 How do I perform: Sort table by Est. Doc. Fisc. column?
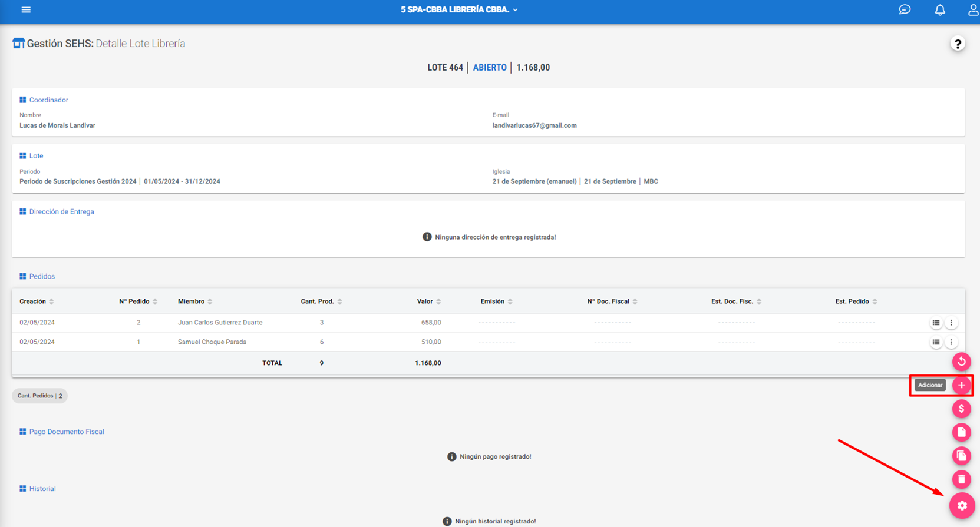click(736, 301)
